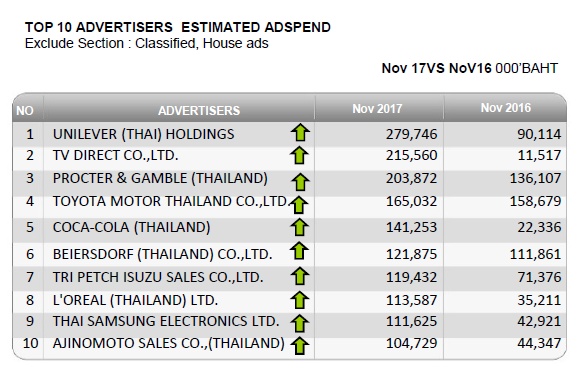This screenshot has height=369, width=582.
Task: Click Ajinomoto's Nov 2017 value 104,729
Action: coord(412,343)
